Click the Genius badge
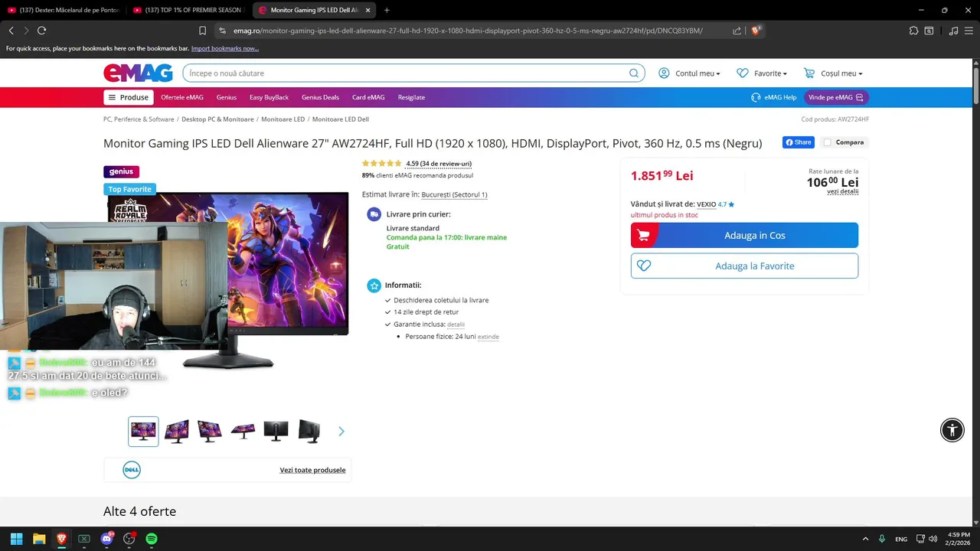 click(x=121, y=171)
